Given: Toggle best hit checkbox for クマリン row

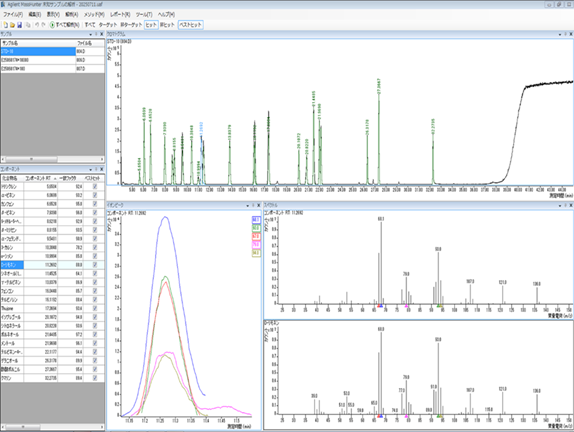Looking at the screenshot, I should pos(95,378).
